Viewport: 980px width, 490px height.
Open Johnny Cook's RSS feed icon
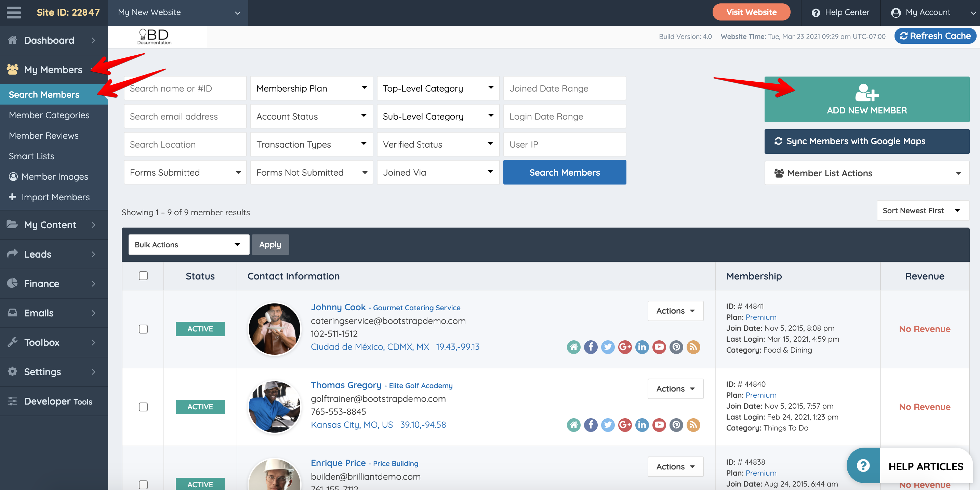(x=693, y=347)
